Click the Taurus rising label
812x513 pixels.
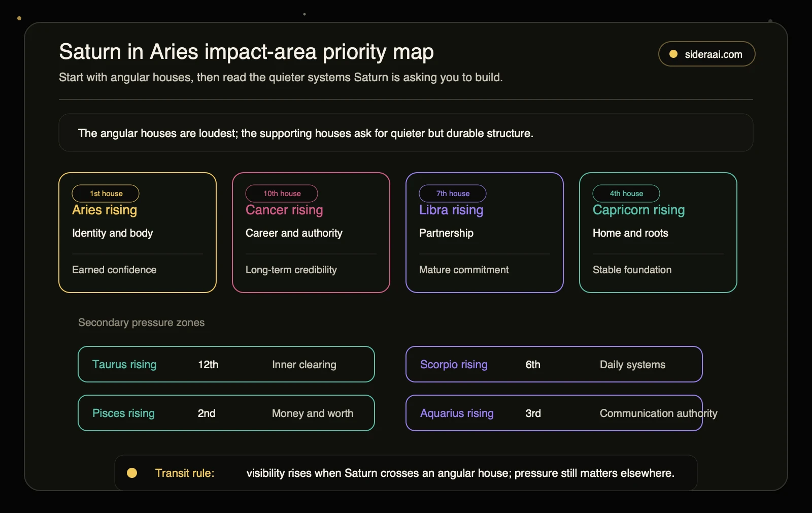point(124,365)
